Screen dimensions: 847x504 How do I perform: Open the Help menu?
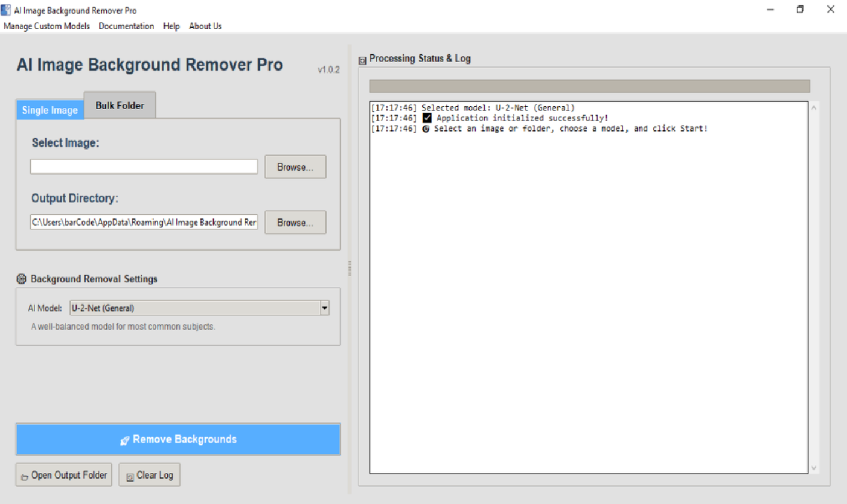[x=171, y=26]
